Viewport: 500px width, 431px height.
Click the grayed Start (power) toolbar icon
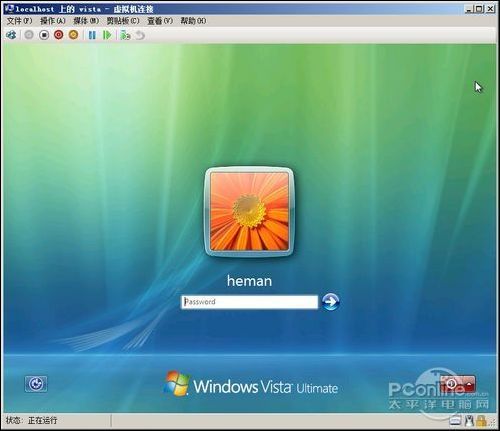coord(29,35)
